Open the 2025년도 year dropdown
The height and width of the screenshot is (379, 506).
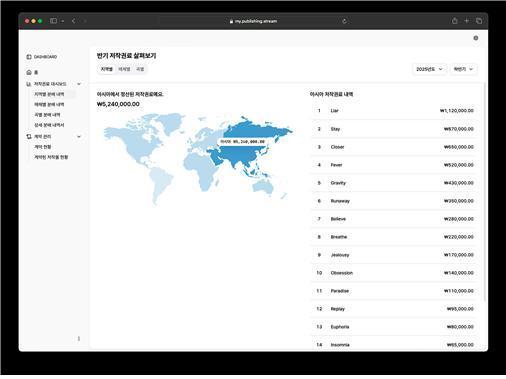[x=429, y=69]
